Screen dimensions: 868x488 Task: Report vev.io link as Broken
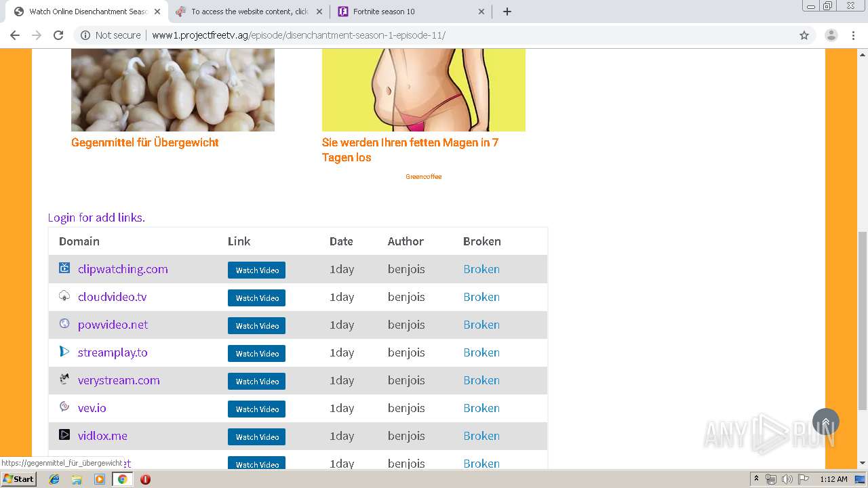pos(481,408)
